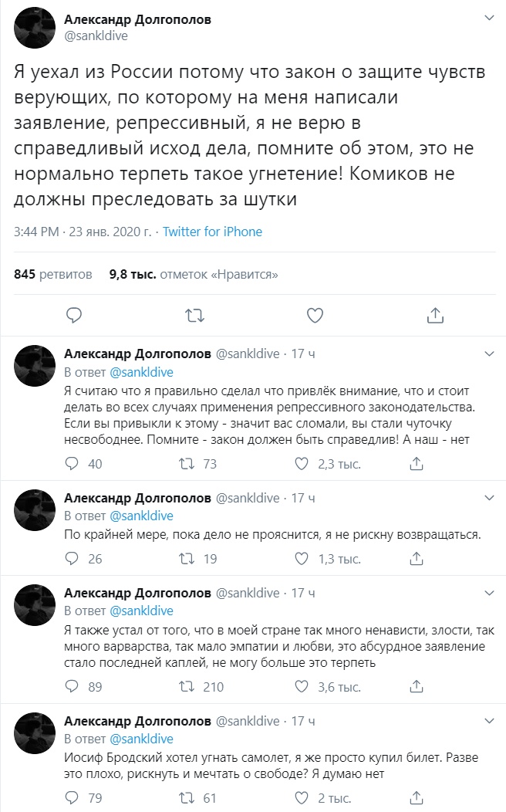The image size is (506, 812).
Task: Like the main tweet with heart icon
Action: pyautogui.click(x=315, y=315)
